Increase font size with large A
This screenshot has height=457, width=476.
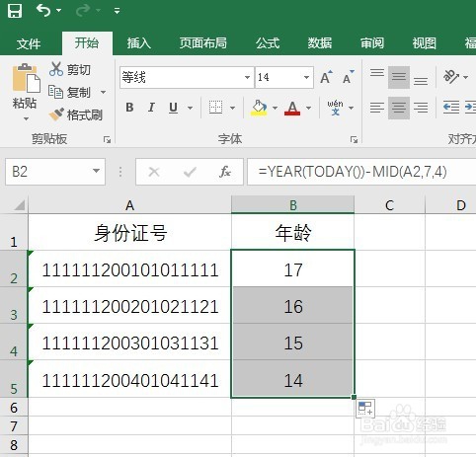coord(326,77)
